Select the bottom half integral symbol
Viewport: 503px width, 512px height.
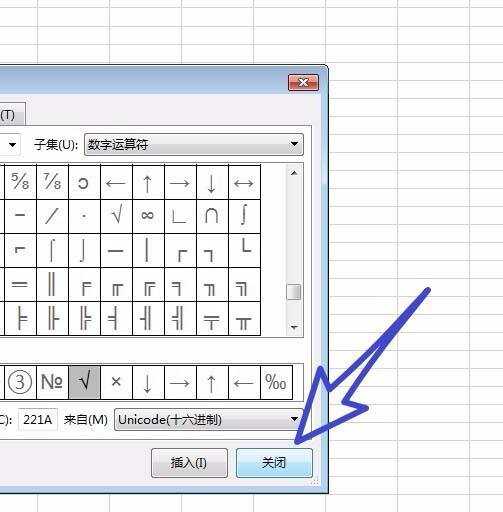point(85,251)
